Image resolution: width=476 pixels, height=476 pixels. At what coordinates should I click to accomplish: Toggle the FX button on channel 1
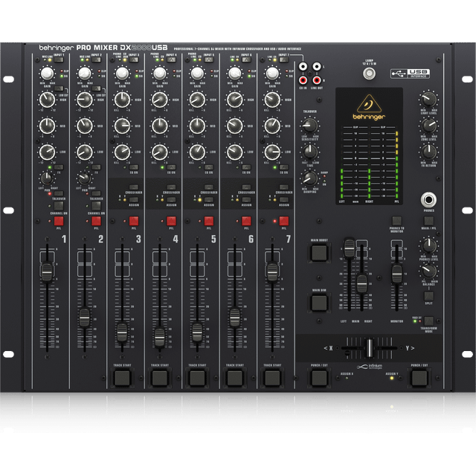59,167
